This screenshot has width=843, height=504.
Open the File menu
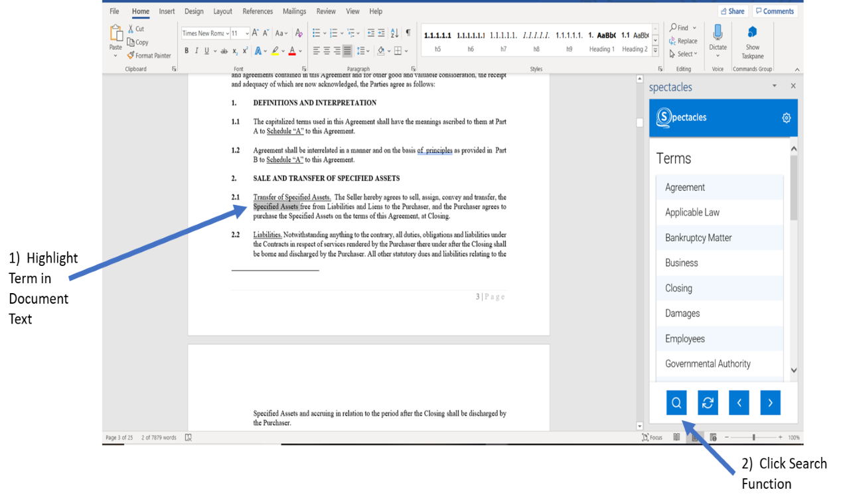114,11
